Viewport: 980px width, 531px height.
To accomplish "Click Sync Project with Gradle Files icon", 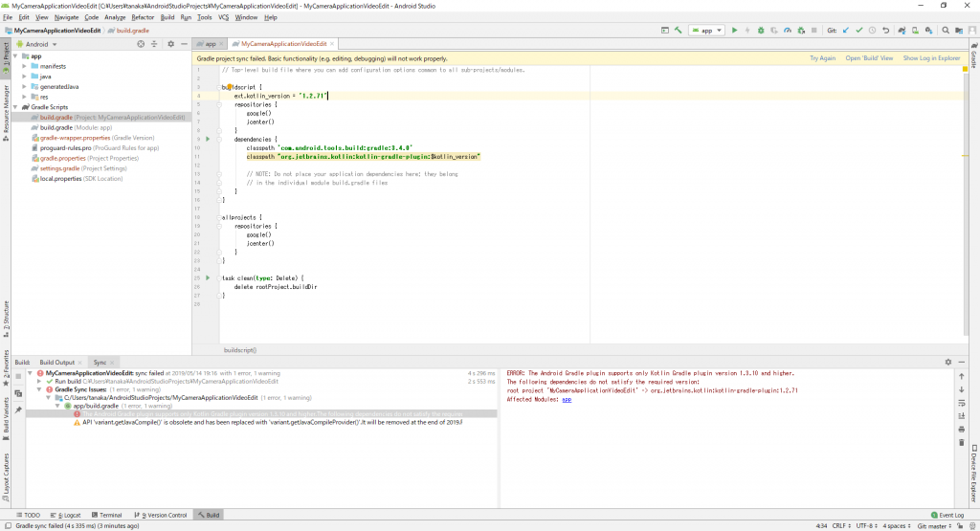I will 902,30.
